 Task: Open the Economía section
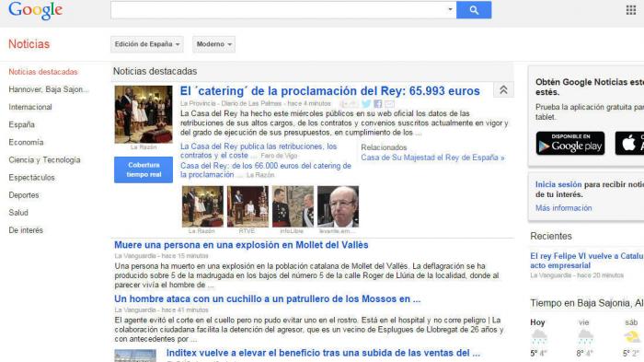(x=26, y=143)
